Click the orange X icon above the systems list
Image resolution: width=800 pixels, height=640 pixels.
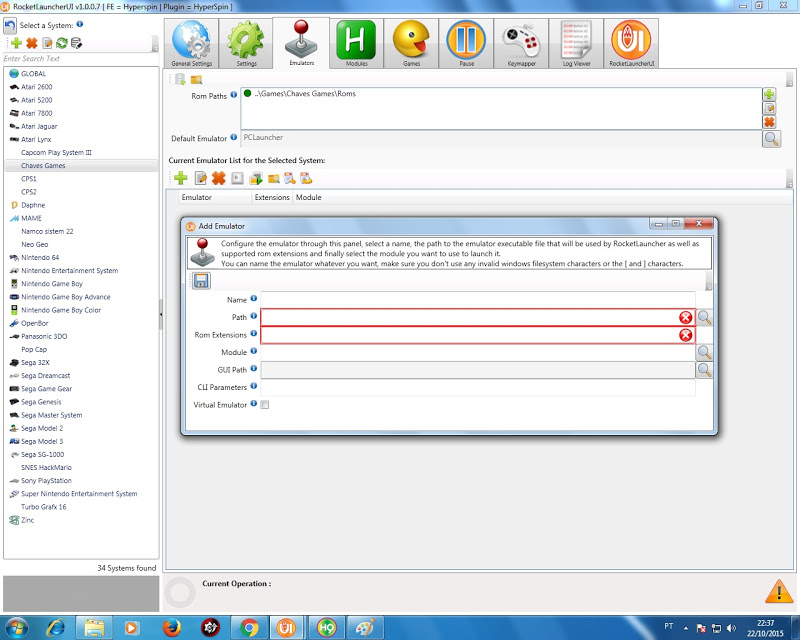click(32, 43)
